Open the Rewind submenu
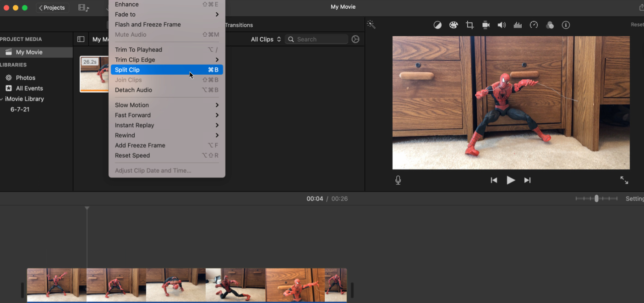 (x=167, y=135)
